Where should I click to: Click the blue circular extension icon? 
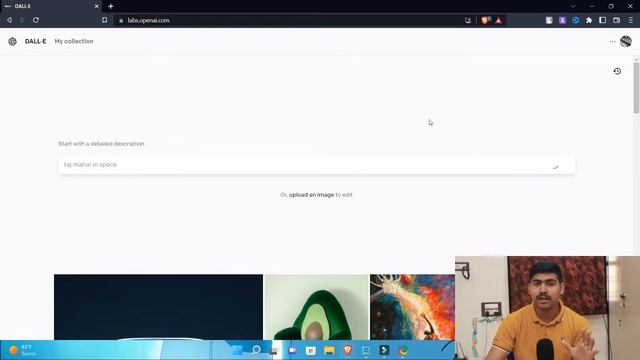(576, 20)
